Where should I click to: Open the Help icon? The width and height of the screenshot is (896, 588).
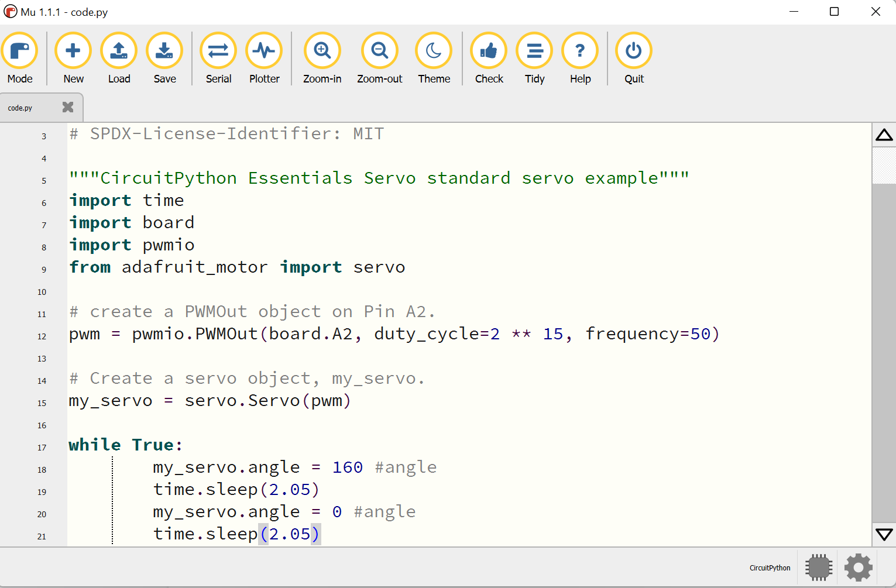tap(579, 51)
